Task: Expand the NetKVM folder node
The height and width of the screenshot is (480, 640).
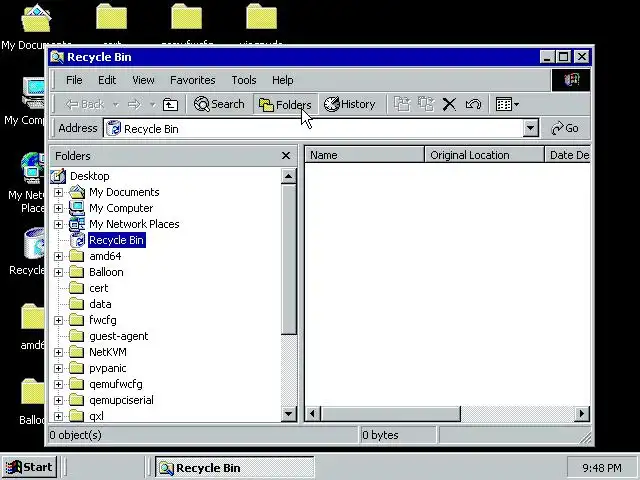Action: 58,352
